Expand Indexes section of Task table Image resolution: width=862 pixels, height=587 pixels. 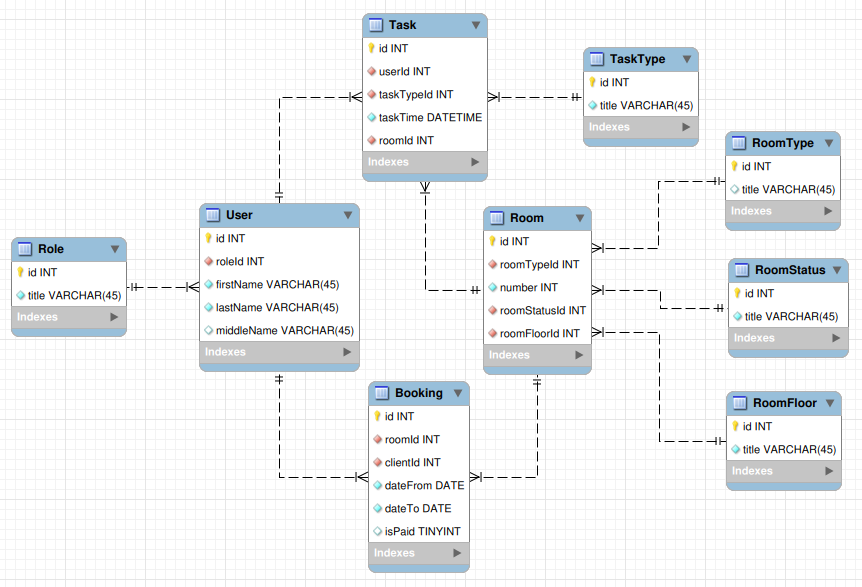475,161
